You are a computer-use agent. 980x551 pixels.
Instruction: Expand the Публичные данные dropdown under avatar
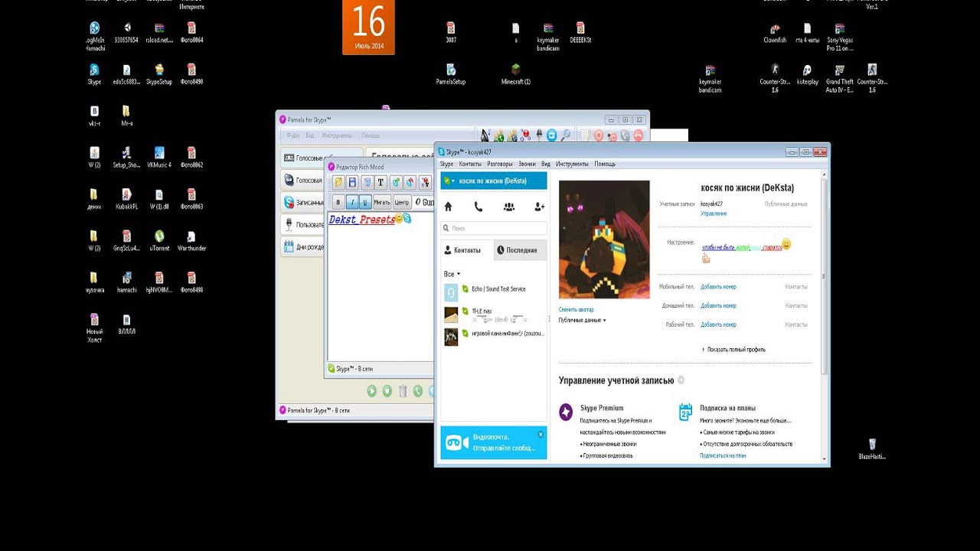click(x=582, y=320)
